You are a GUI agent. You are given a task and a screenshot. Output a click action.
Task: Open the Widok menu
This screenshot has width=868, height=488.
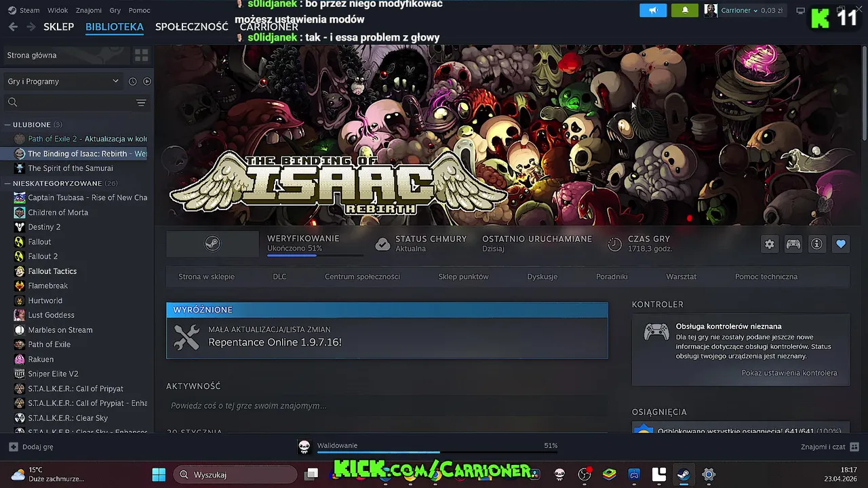click(x=58, y=10)
